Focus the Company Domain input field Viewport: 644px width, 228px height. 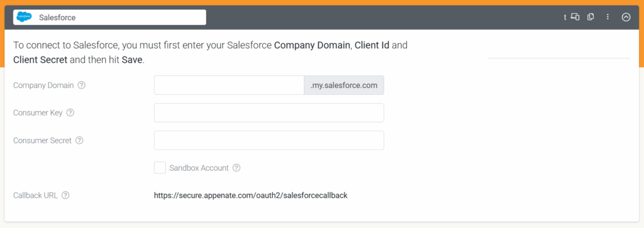pos(229,85)
